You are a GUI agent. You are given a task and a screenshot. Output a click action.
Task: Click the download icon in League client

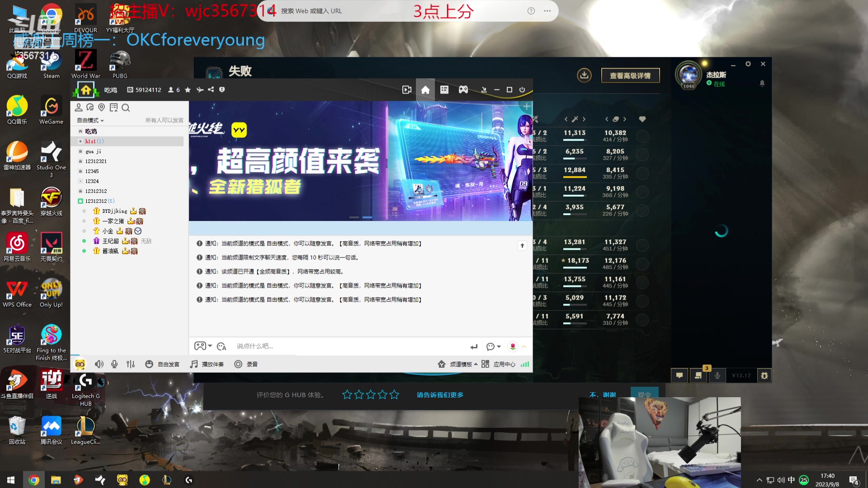[x=584, y=75]
